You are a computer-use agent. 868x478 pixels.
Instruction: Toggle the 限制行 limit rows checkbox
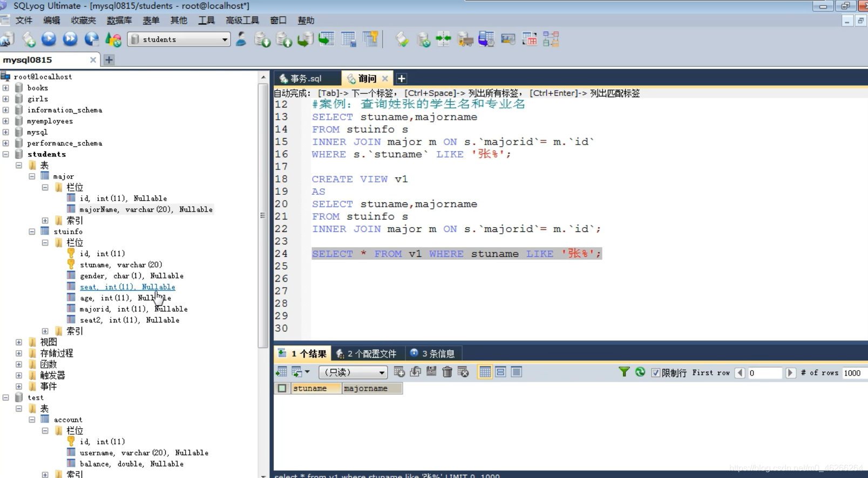pos(655,373)
